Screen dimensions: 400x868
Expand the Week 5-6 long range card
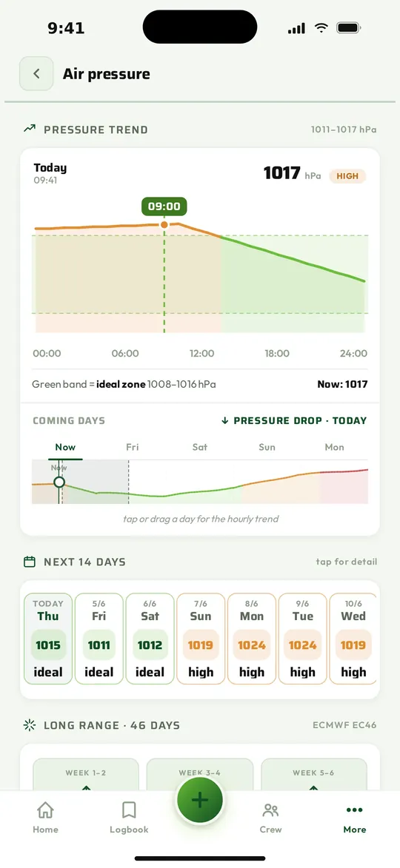313,774
